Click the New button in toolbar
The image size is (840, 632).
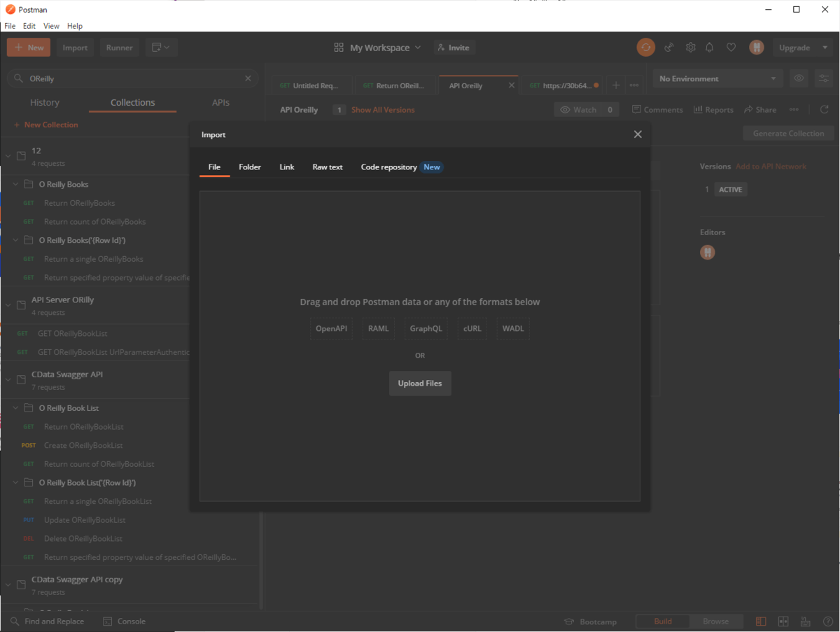click(29, 48)
